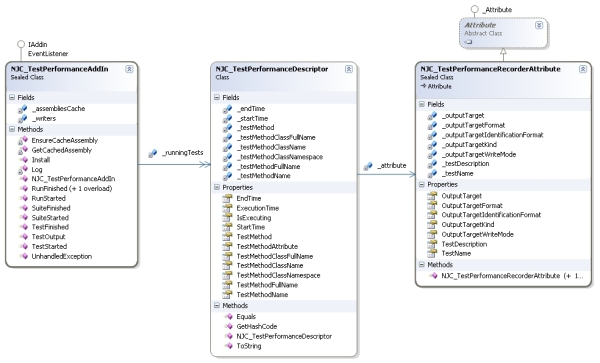Select the _testMethodClassFullName field

(x=276, y=137)
